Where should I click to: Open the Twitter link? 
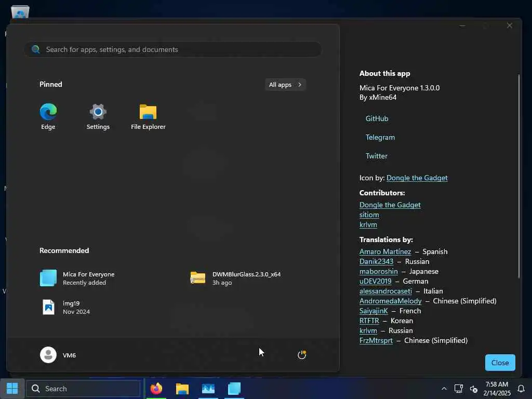coord(376,156)
